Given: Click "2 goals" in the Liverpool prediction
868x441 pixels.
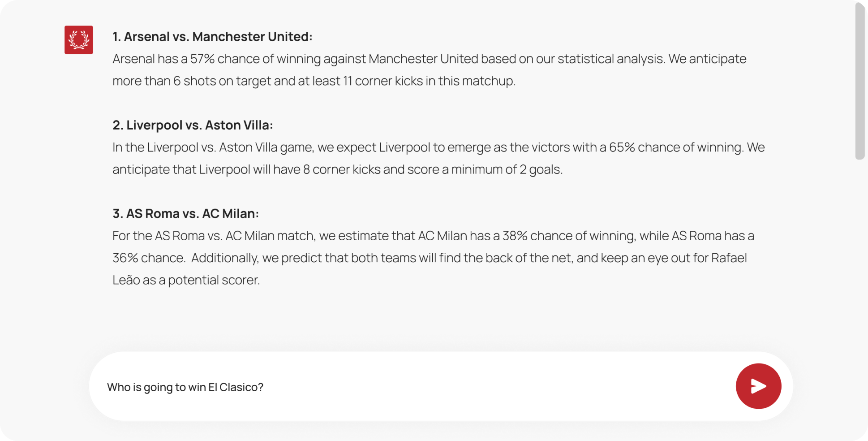Looking at the screenshot, I should point(540,170).
